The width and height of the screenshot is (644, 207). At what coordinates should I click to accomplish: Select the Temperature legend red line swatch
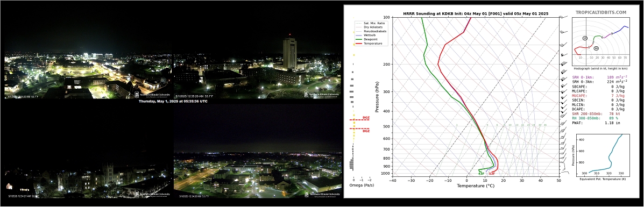(358, 43)
